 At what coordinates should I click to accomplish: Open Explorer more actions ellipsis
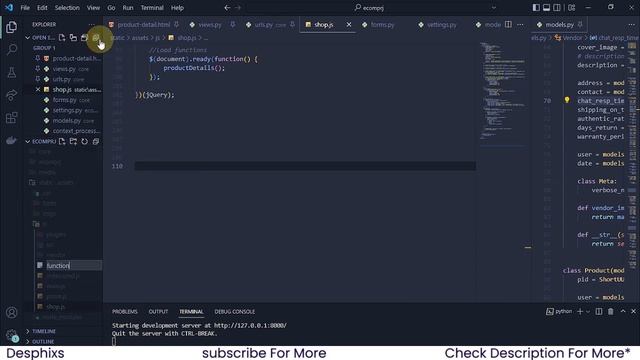[91, 24]
